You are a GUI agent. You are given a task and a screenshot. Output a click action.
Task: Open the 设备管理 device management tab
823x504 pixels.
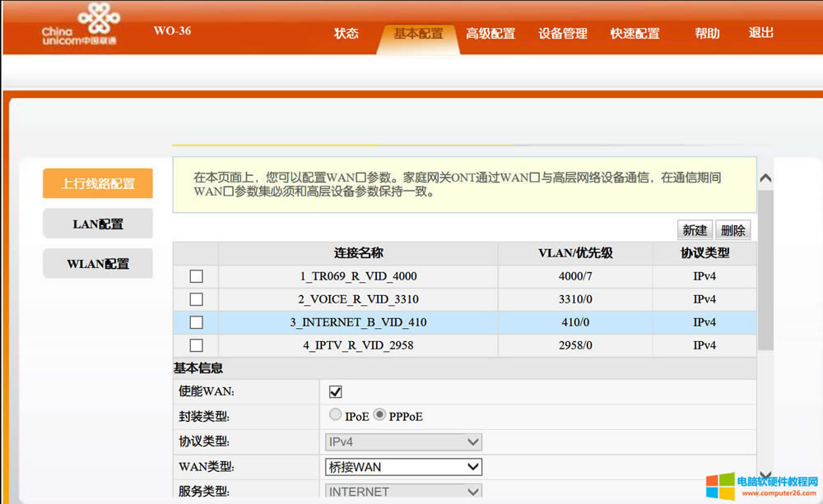coord(563,34)
